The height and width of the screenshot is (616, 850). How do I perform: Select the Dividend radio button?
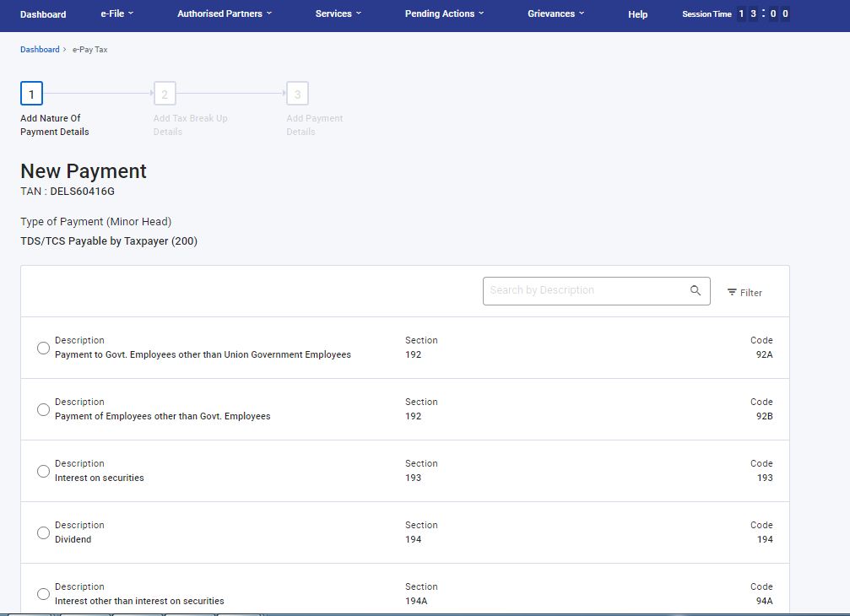pos(43,532)
